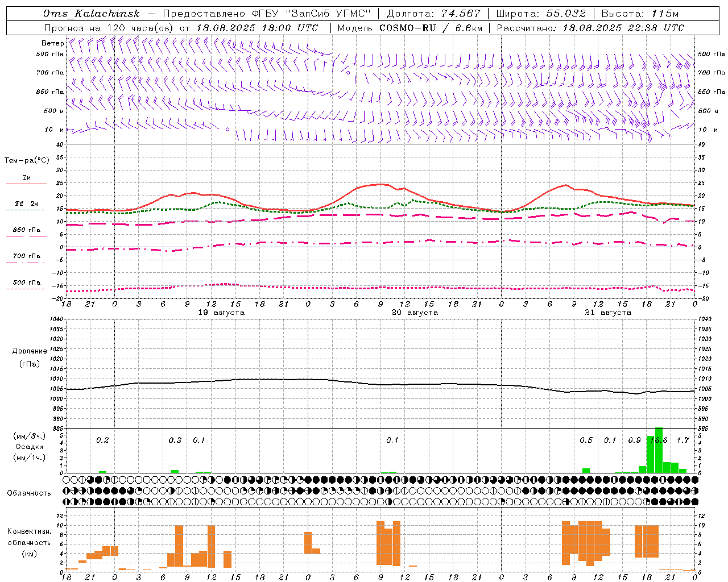
Task: Click the Широта: 55.032 value
Action: [541, 14]
